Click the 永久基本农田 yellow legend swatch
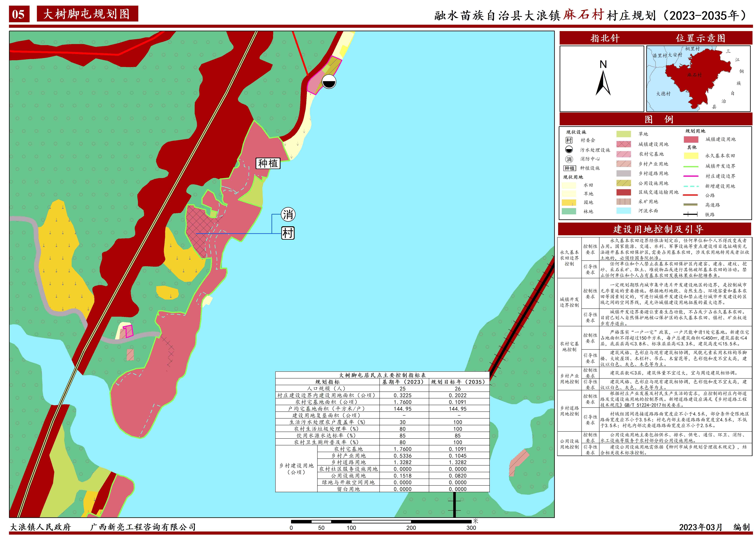This screenshot has width=756, height=535. [691, 156]
